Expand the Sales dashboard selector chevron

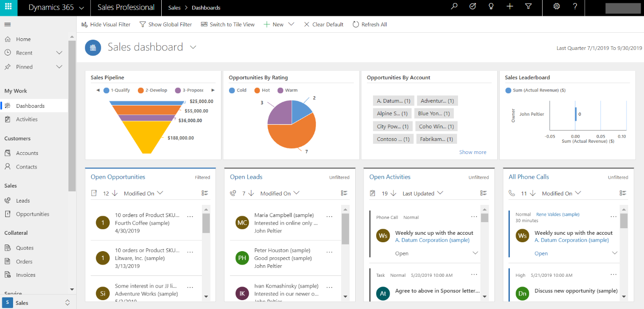193,47
